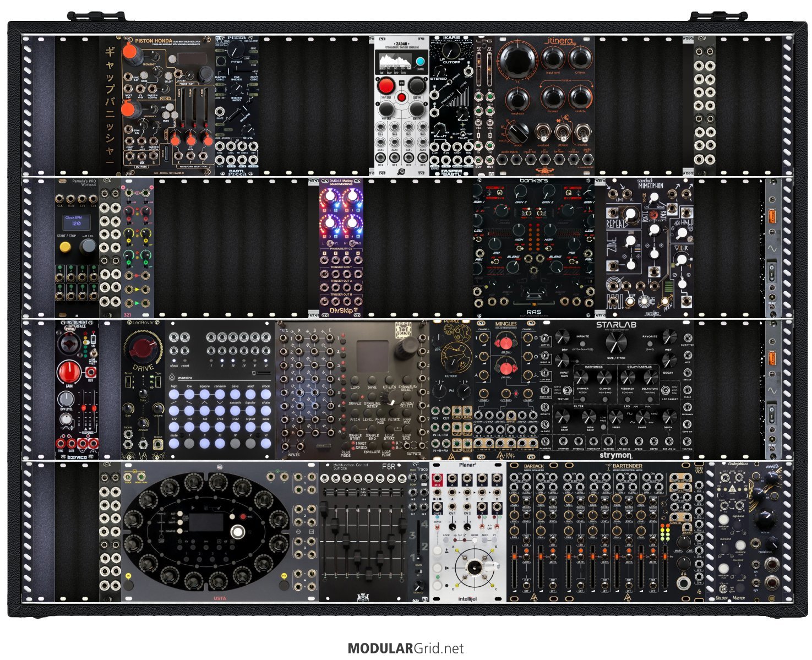Click the cyan button on Zadar
The height and width of the screenshot is (660, 812).
[x=421, y=62]
